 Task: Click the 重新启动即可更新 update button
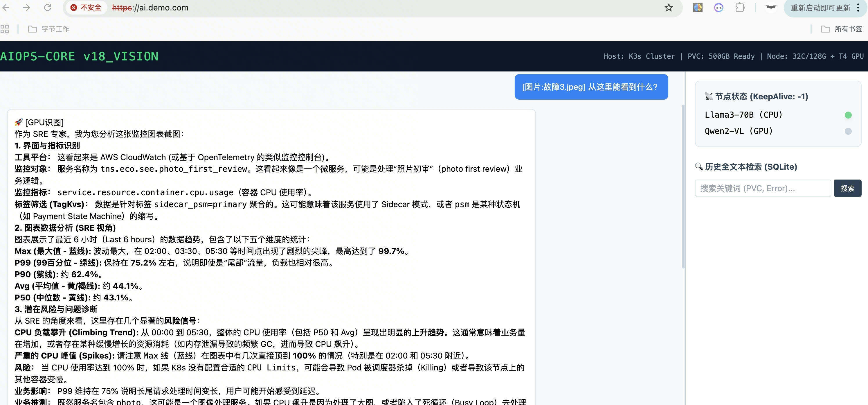(820, 8)
